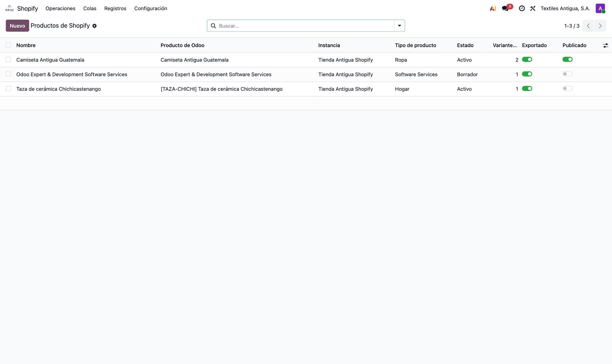Sort by Instancia column header
Image resolution: width=612 pixels, height=364 pixels.
pyautogui.click(x=329, y=45)
